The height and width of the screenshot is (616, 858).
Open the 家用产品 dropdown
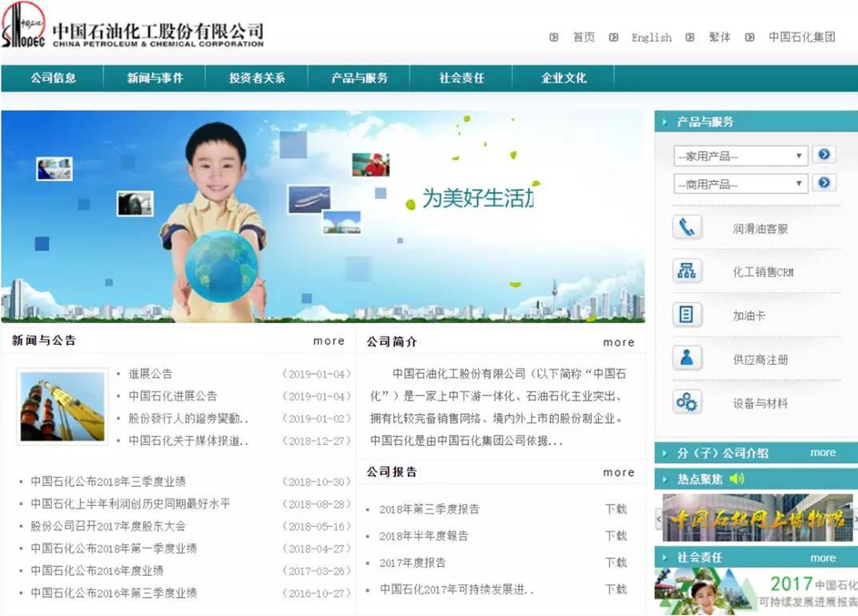pyautogui.click(x=740, y=156)
